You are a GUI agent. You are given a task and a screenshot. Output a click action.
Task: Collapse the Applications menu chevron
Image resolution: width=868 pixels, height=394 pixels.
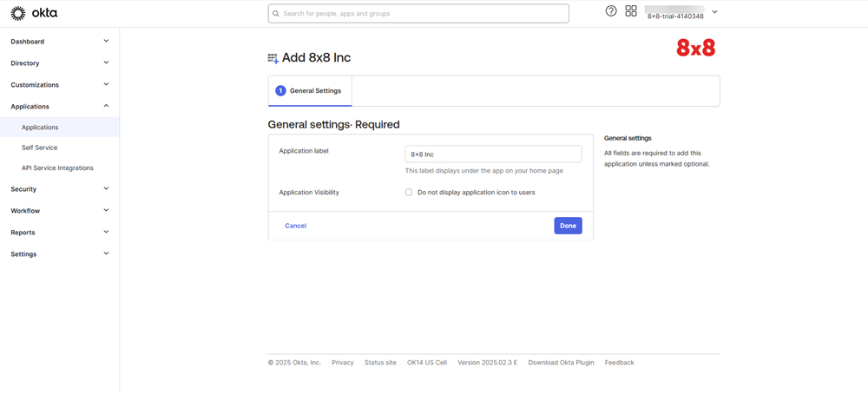click(106, 106)
